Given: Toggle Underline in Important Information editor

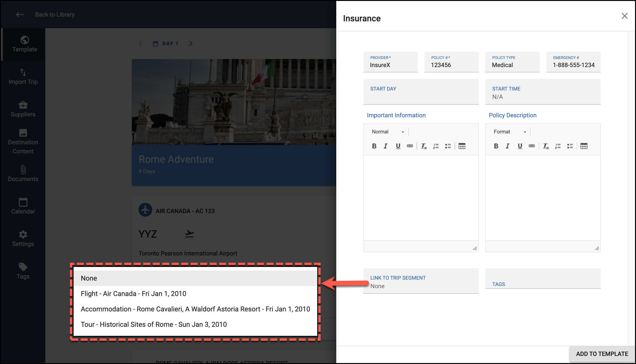Looking at the screenshot, I should coord(398,146).
